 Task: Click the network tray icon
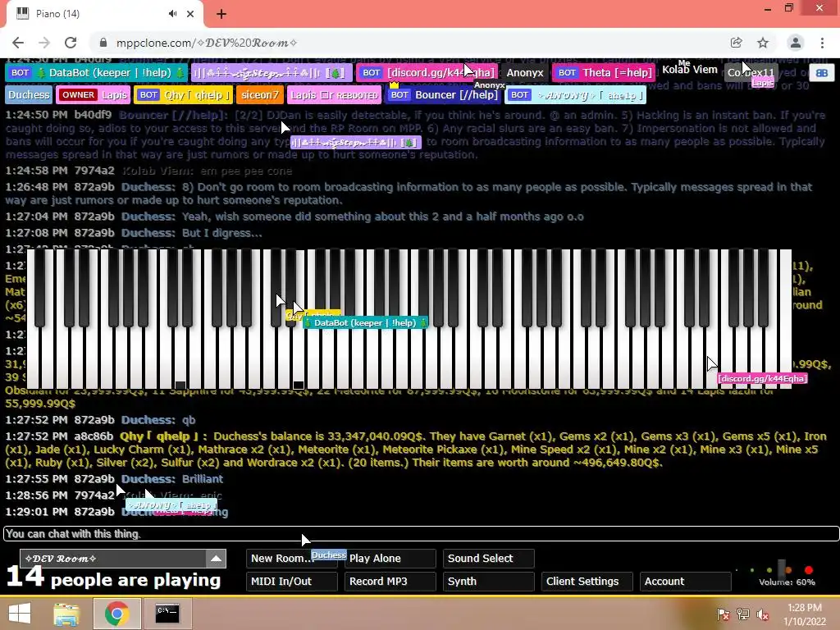[743, 614]
